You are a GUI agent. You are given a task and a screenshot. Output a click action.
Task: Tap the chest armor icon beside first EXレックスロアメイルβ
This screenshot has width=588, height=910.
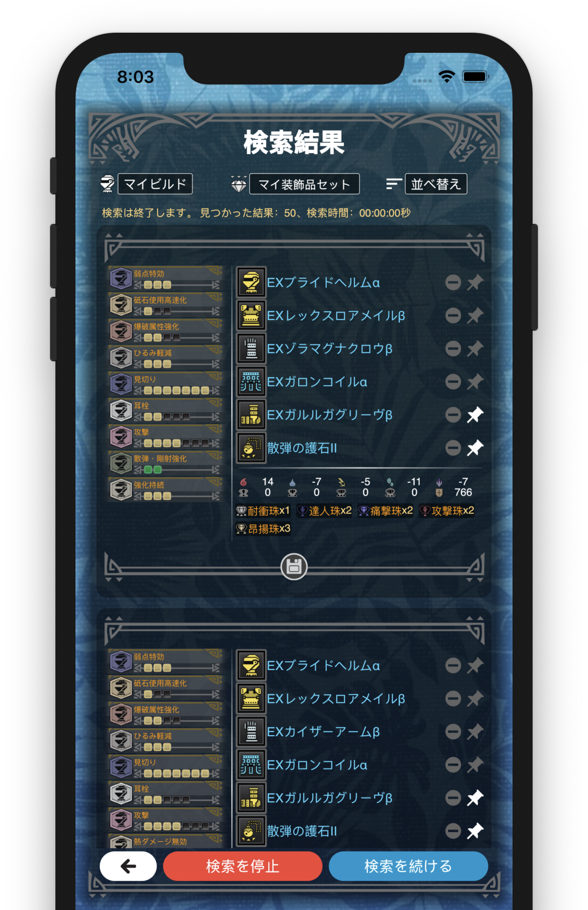tap(251, 315)
